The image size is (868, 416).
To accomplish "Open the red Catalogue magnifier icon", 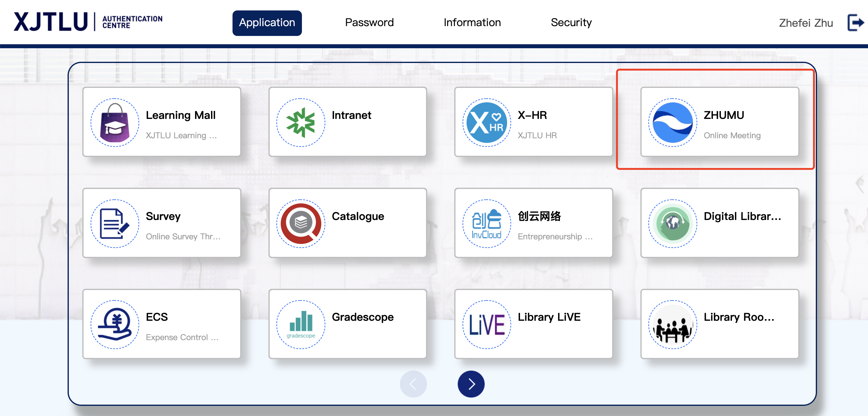I will point(301,223).
